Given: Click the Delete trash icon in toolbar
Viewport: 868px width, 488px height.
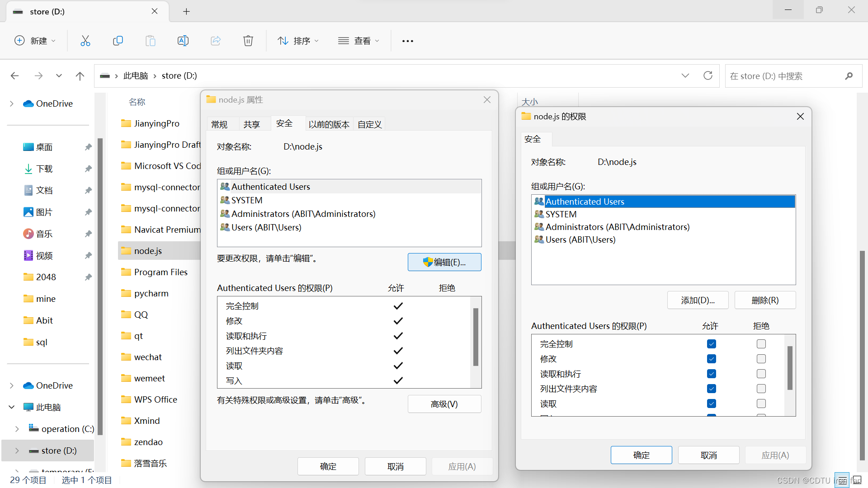Looking at the screenshot, I should click(248, 41).
